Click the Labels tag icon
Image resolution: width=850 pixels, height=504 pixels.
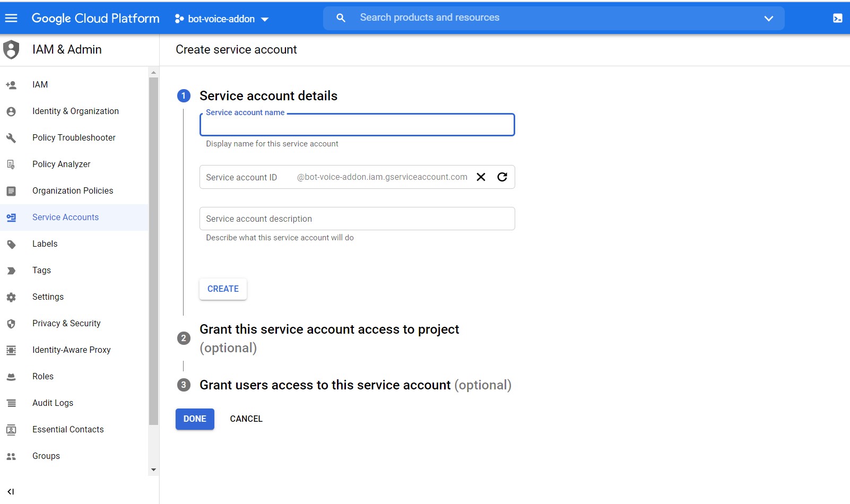coord(11,244)
